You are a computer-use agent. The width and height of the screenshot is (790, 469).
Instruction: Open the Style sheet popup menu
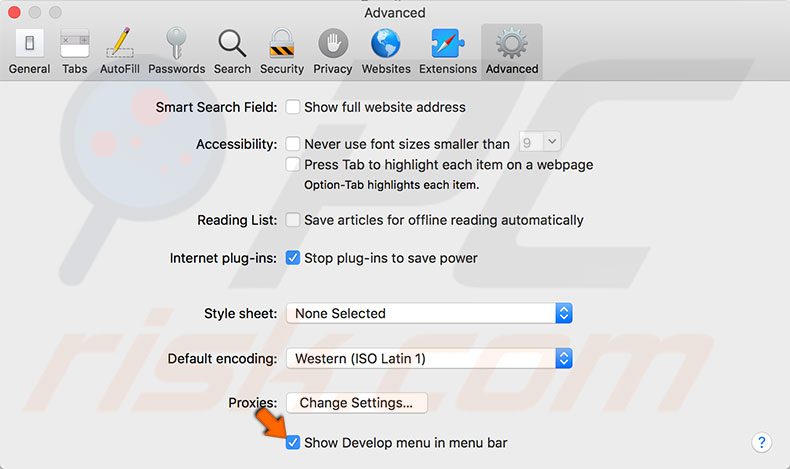click(x=429, y=313)
